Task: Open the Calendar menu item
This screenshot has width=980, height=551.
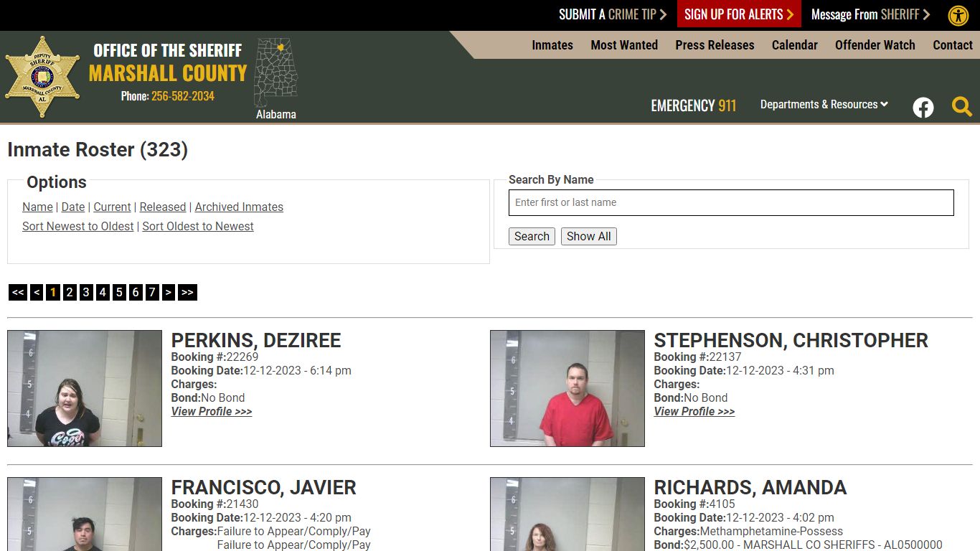Action: coord(795,44)
